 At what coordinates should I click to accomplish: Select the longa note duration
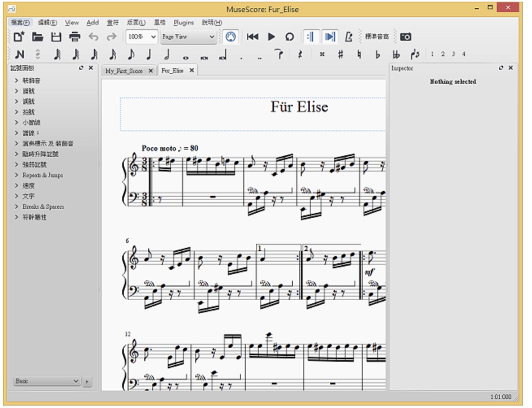pos(223,55)
